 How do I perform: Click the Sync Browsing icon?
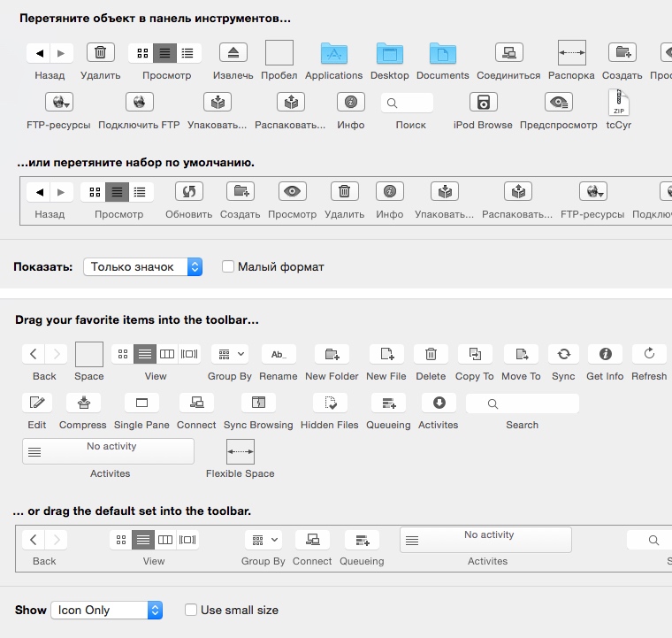(258, 403)
